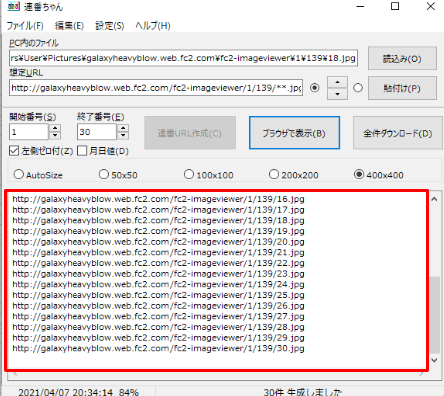Click the ブラウザで表示(B) button
This screenshot has width=444, height=396.
point(294,133)
